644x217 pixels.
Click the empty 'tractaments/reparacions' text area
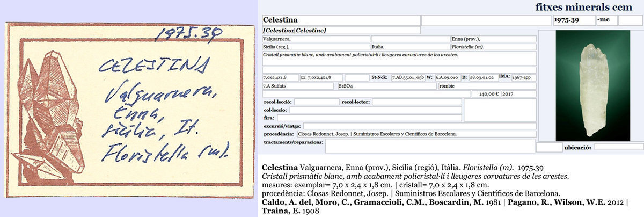tap(430, 146)
